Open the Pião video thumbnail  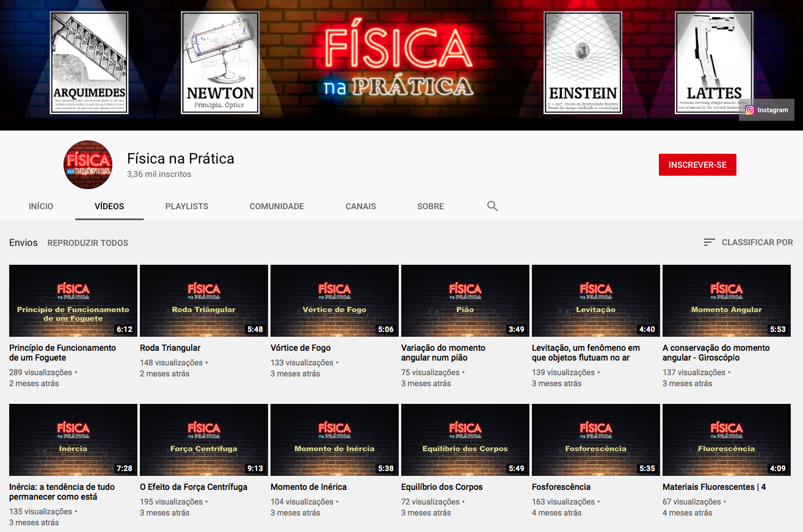465,301
